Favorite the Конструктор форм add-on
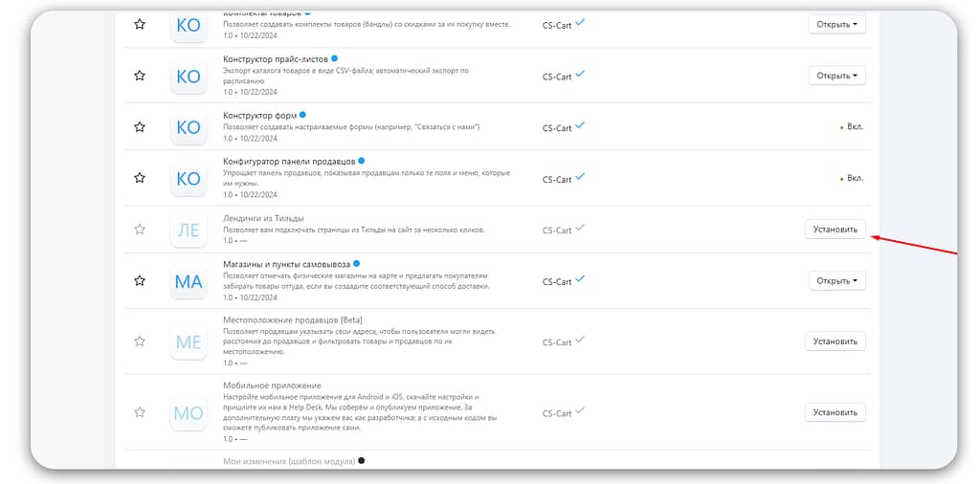The height and width of the screenshot is (484, 980). point(140,126)
